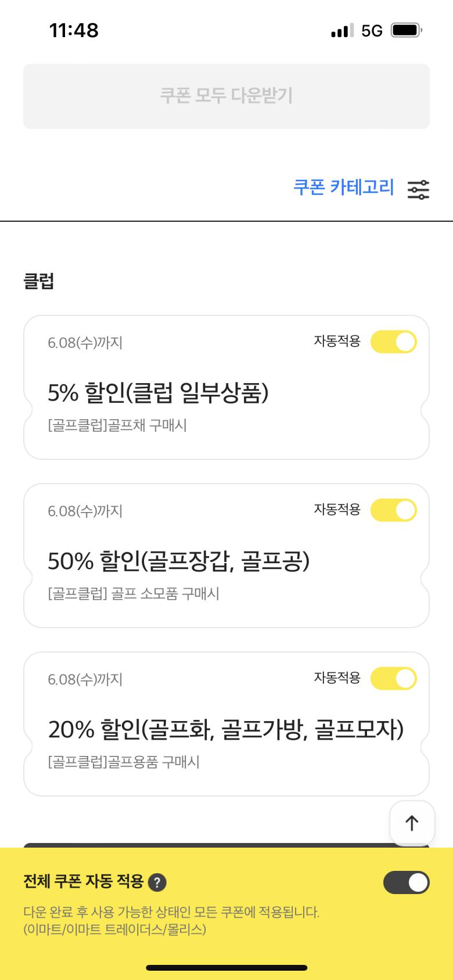Tap the battery status icon

[x=406, y=30]
